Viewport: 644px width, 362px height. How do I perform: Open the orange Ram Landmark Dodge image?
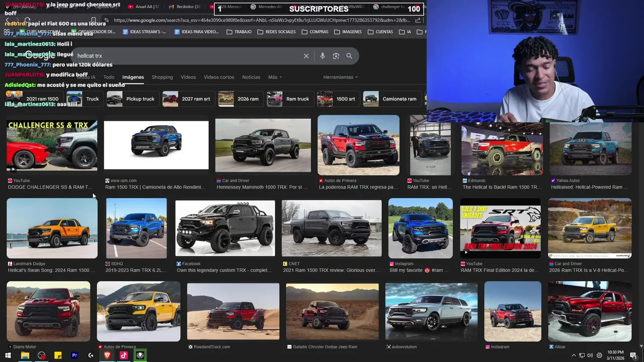(x=52, y=228)
